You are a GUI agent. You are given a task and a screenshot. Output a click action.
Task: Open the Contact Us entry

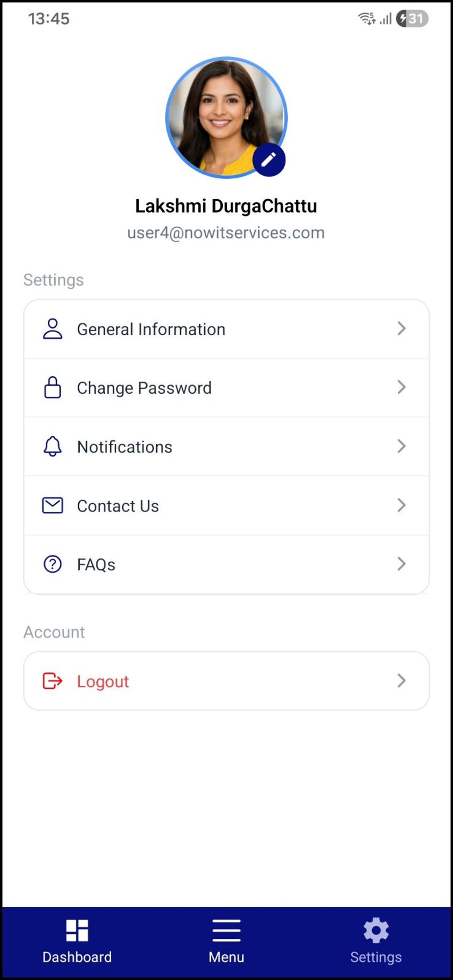tap(226, 505)
